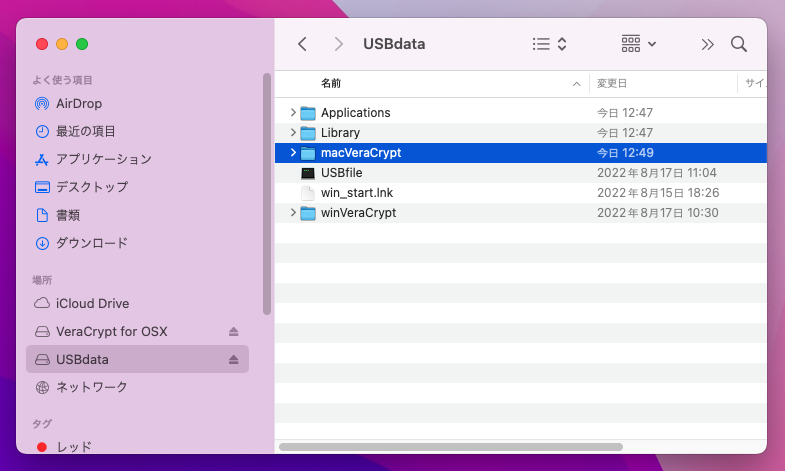785x471 pixels.
Task: Click the win_start.lnk file icon
Action: 308,193
